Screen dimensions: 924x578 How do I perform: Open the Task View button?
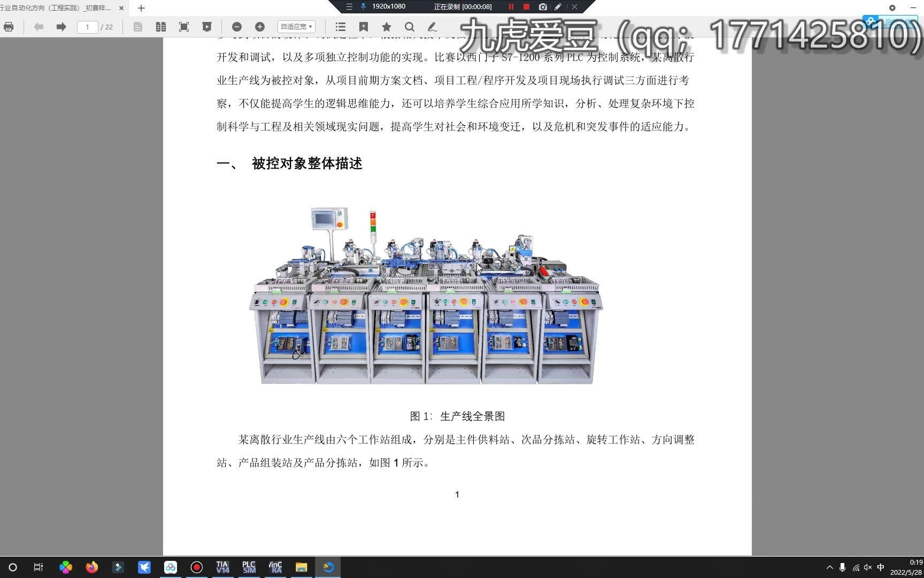click(x=38, y=567)
